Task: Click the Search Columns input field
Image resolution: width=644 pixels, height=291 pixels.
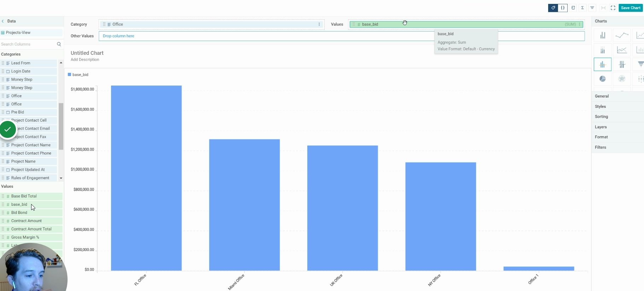Action: coord(28,44)
